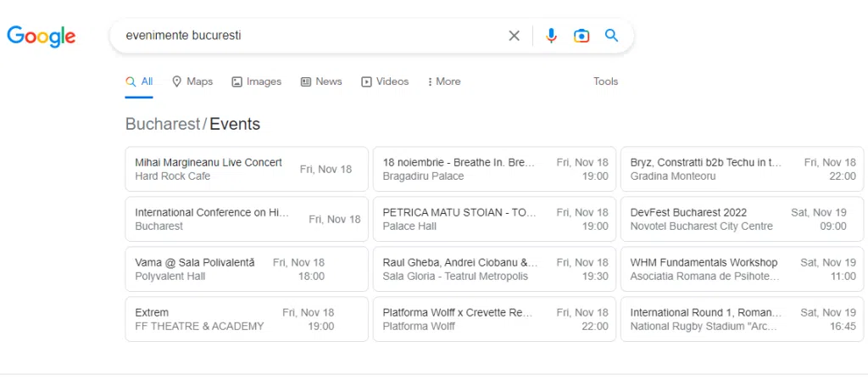Open Raul Gheba, Andrei Ciobanu event
Viewport: 868px width, 392px height.
tap(494, 269)
